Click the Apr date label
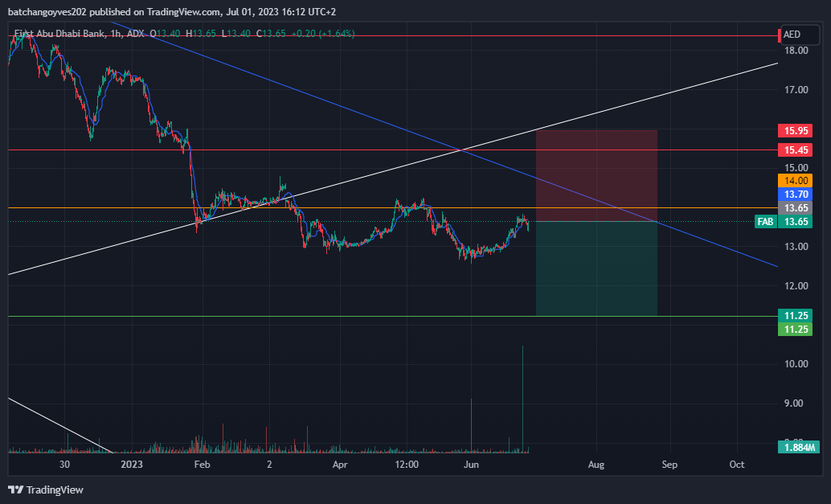831x504 pixels. (x=340, y=465)
